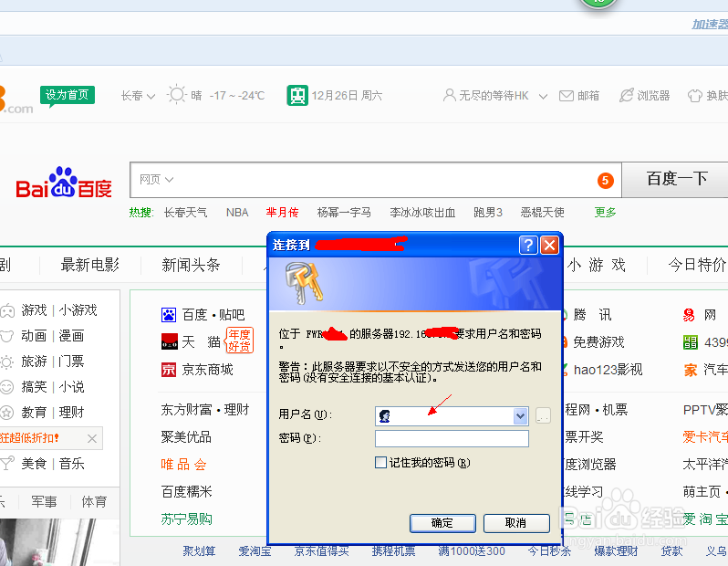Click the 汽车之家 orange 家 icon
This screenshot has height=566, width=728.
pos(691,370)
